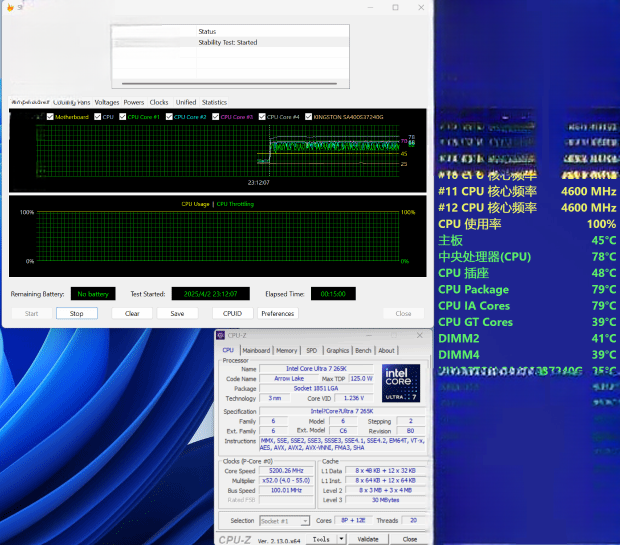Toggle the Motherboard temperature checkbox
Screen dimensions: 620x545
point(50,117)
